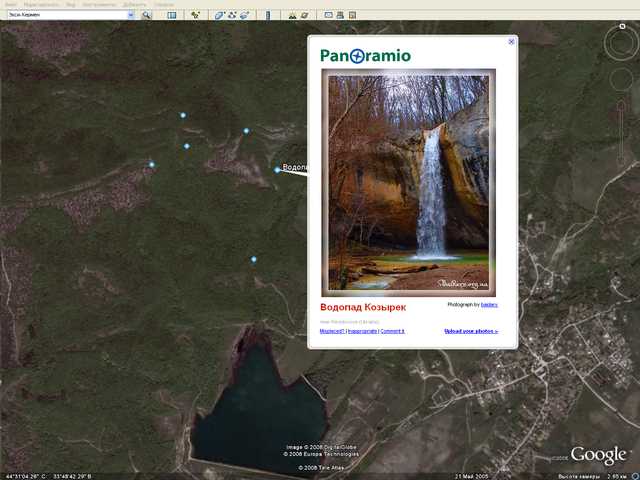
Task: Select the Add Path tool
Action: click(232, 16)
